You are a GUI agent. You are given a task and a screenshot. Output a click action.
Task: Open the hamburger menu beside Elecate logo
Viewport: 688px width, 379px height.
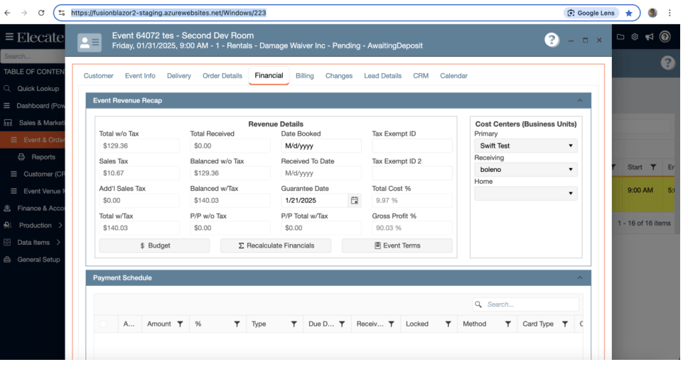9,37
